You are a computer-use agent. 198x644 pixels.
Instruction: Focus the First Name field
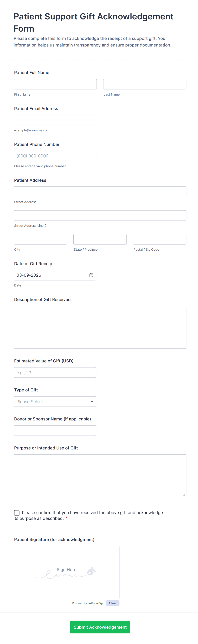(55, 84)
